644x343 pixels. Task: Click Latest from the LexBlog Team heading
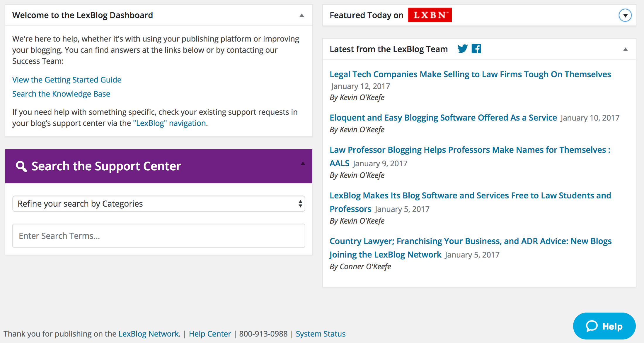point(389,49)
